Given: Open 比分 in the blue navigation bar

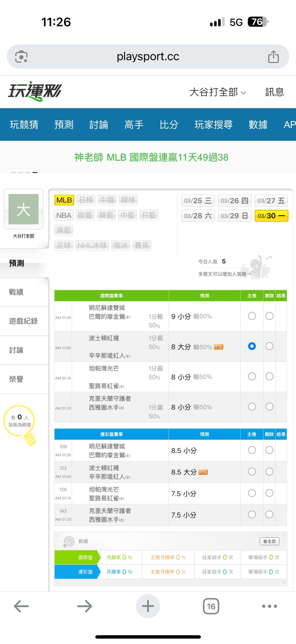Looking at the screenshot, I should point(169,125).
